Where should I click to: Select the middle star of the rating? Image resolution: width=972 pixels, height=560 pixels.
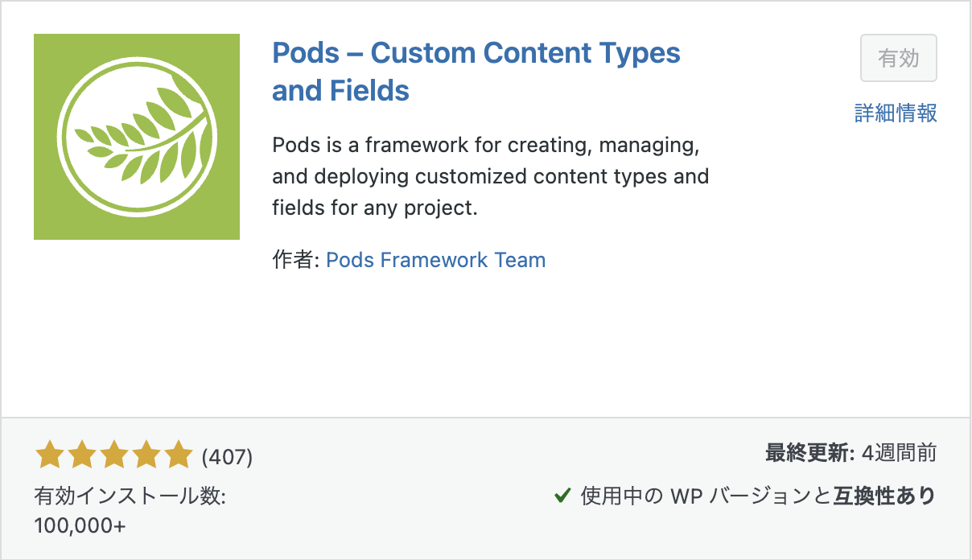tap(113, 455)
